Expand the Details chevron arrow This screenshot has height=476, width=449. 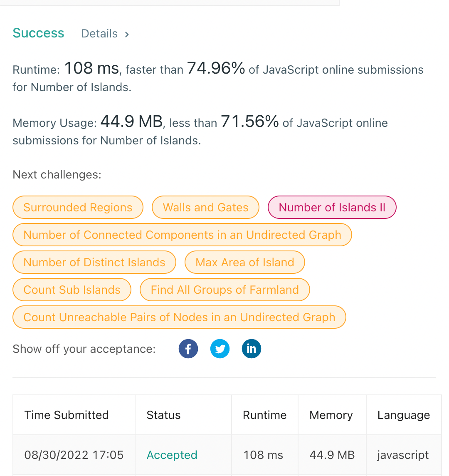click(x=127, y=34)
